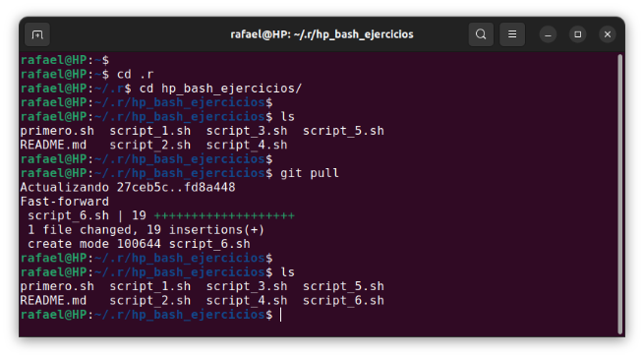
Task: Click the window title rafael@HP
Action: click(x=322, y=34)
